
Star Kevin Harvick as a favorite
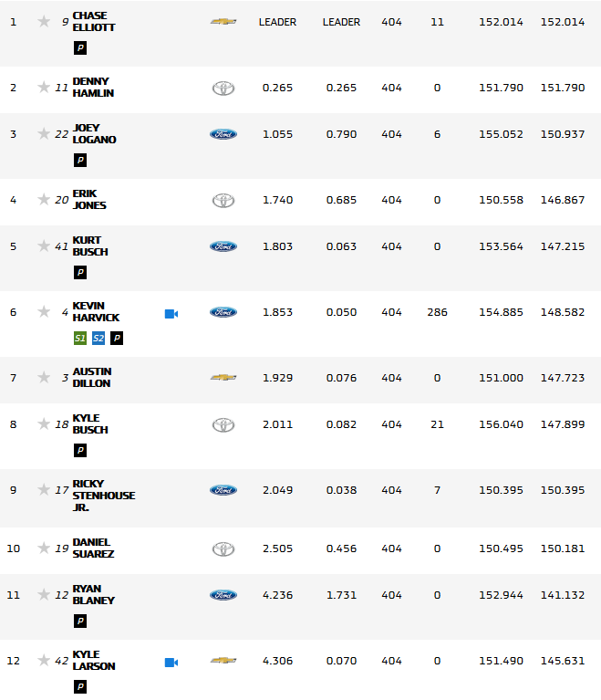pos(44,311)
